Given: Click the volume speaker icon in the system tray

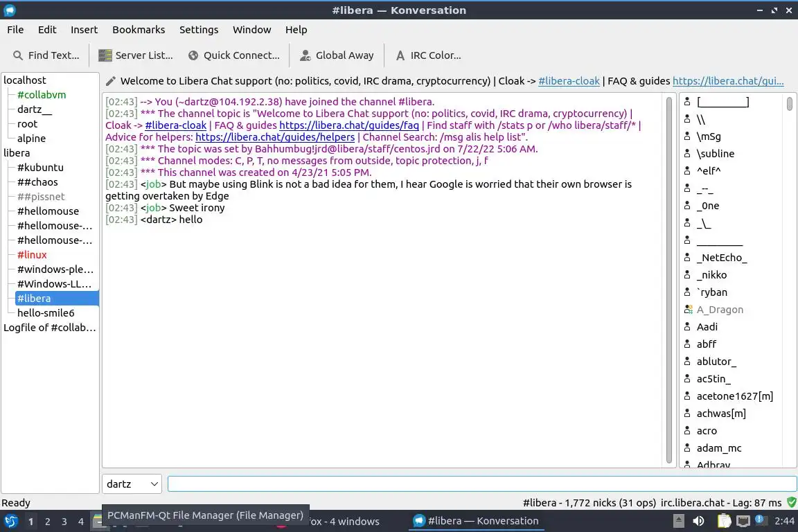Looking at the screenshot, I should [699, 521].
